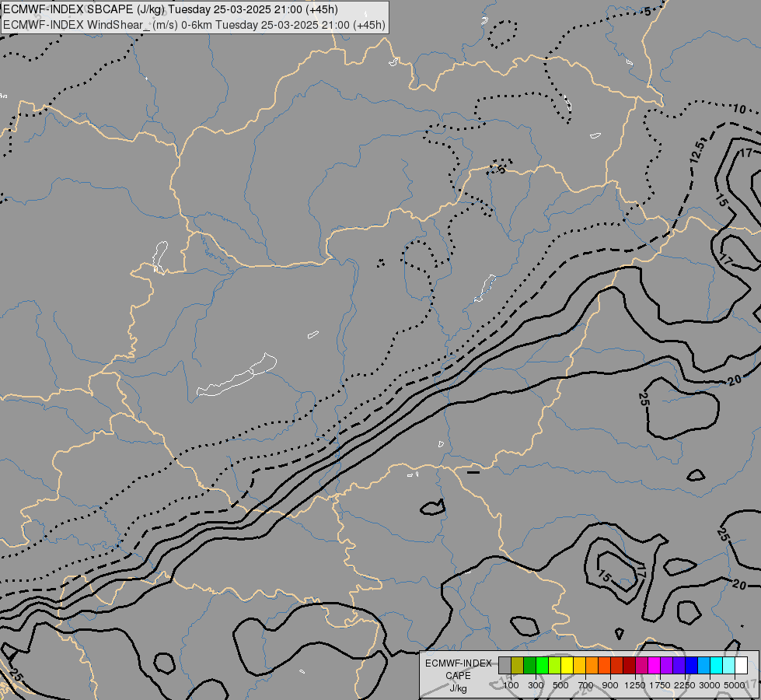Image resolution: width=761 pixels, height=700 pixels.
Task: Click the legend tick label 2250
Action: 685,685
